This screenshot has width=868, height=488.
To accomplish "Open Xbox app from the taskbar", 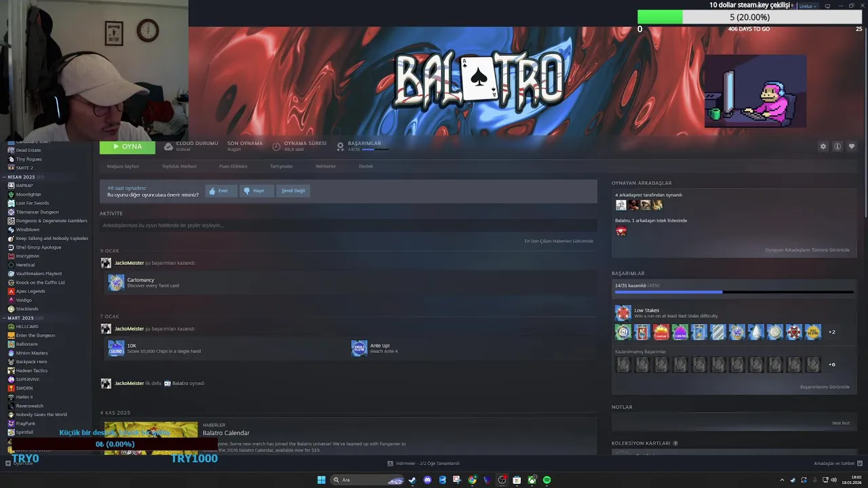I will point(532,480).
